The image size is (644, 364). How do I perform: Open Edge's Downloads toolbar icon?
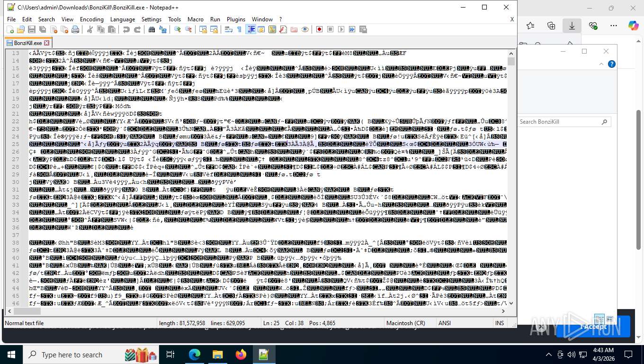pos(572,26)
